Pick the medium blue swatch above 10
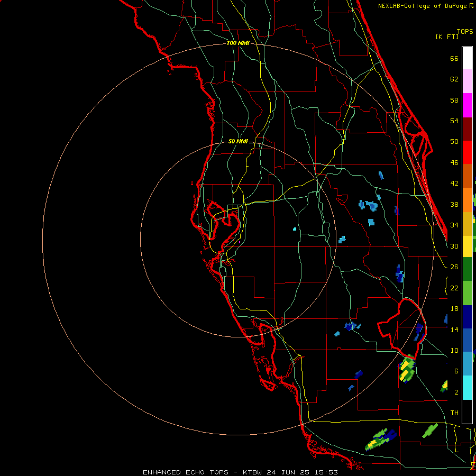 coord(467,340)
